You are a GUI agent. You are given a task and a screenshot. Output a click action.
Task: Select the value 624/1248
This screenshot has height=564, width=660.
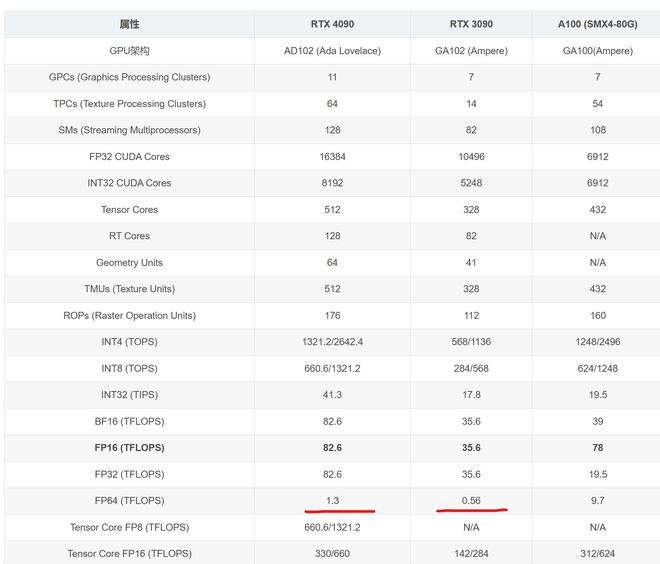(x=597, y=369)
